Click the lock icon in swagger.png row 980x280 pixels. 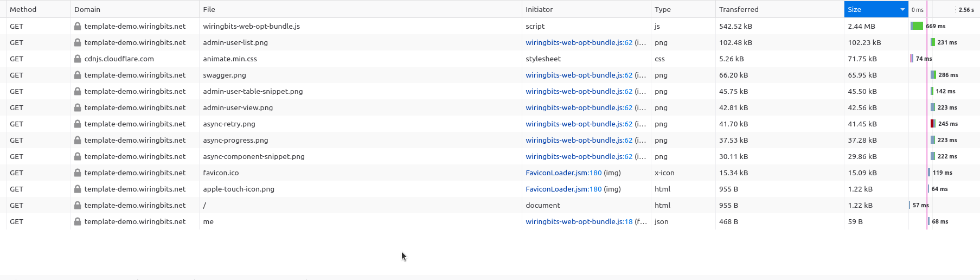tap(78, 75)
